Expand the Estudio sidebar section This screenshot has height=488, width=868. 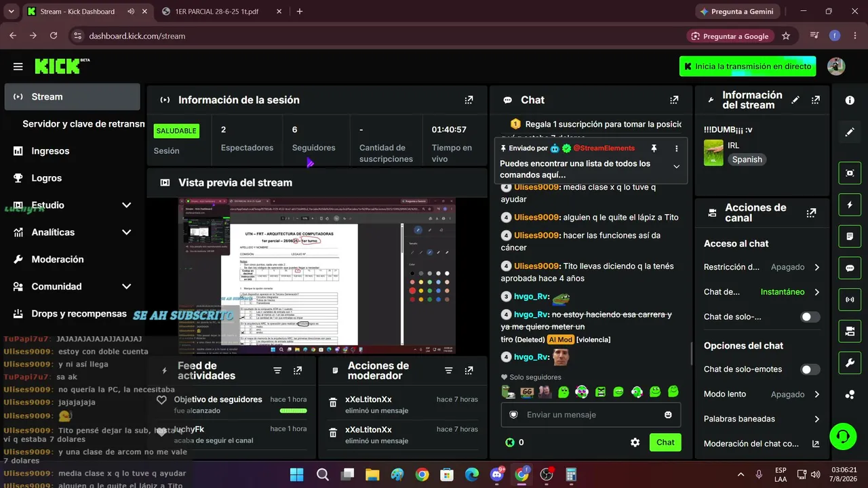pyautogui.click(x=126, y=205)
